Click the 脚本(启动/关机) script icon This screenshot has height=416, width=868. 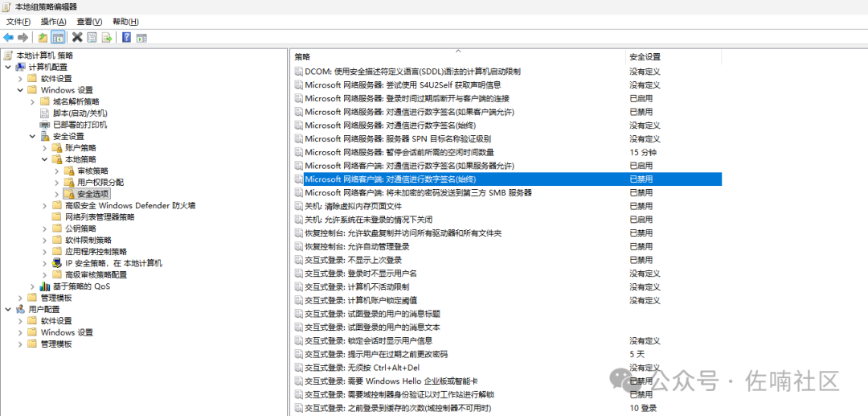45,113
